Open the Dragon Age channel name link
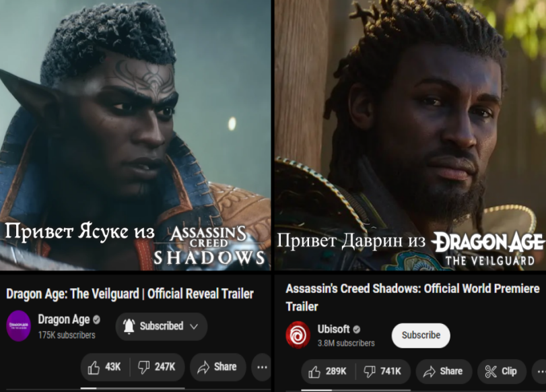The image size is (546, 392). click(x=64, y=319)
